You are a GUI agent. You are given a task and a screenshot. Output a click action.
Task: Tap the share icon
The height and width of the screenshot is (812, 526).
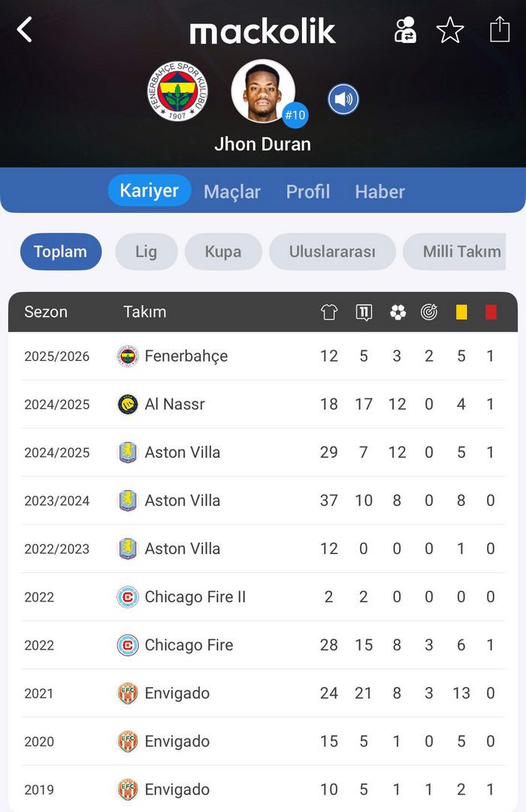[500, 30]
